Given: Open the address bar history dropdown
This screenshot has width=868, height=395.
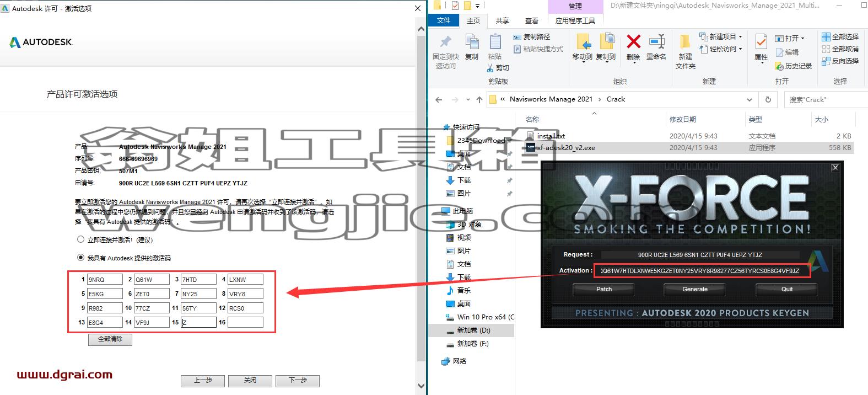Looking at the screenshot, I should pos(750,100).
